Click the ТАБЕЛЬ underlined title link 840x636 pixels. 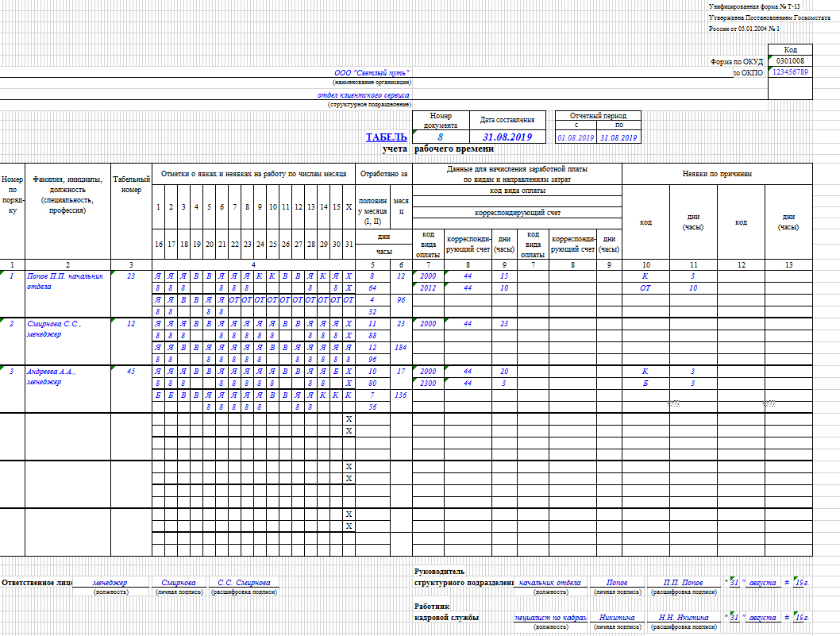(x=386, y=137)
